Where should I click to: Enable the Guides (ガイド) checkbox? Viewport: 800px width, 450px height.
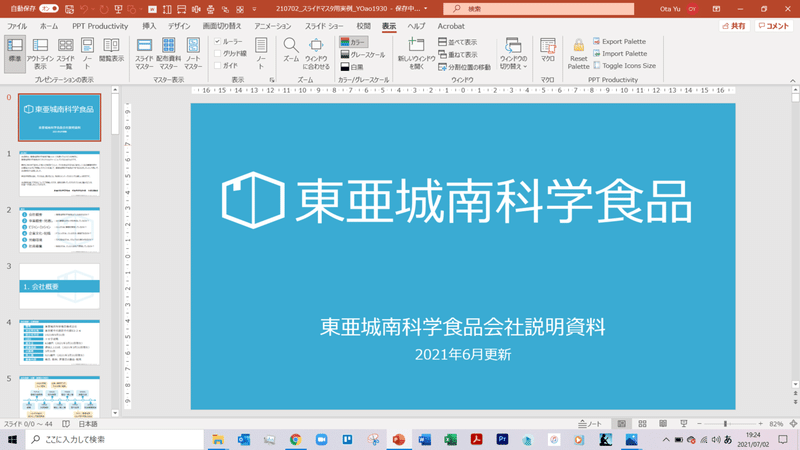point(218,66)
